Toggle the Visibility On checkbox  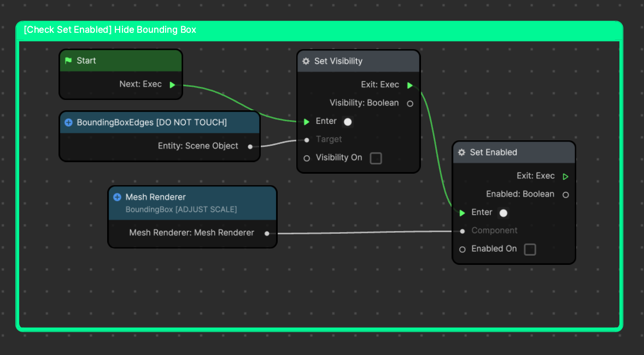pos(376,158)
